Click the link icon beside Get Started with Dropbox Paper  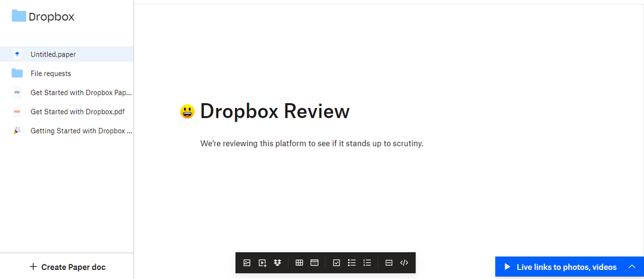tap(17, 92)
